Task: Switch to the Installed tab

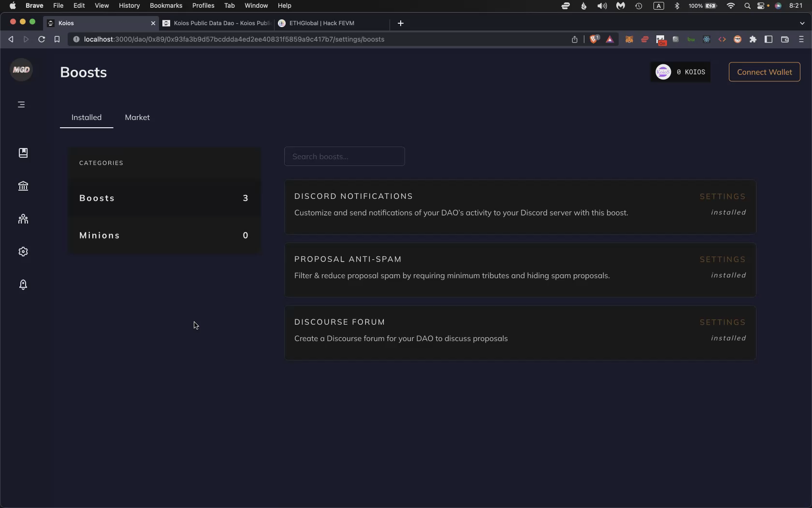Action: (87, 118)
